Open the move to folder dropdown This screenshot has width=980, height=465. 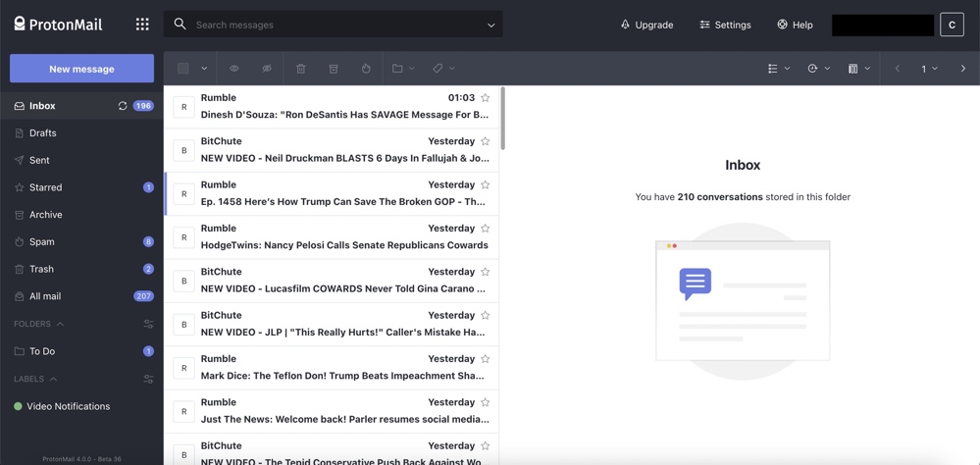click(403, 69)
